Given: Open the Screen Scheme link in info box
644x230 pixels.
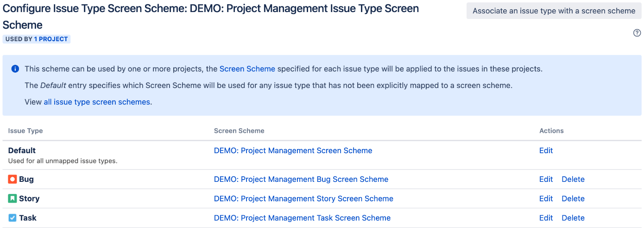Looking at the screenshot, I should (x=247, y=69).
